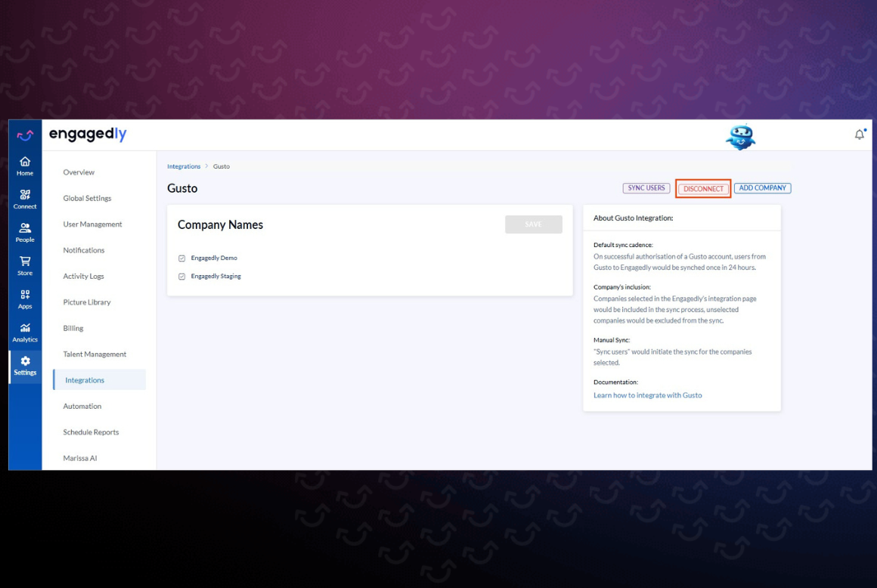This screenshot has width=877, height=588.
Task: Click the Marissa robot mascot icon
Action: [x=740, y=137]
